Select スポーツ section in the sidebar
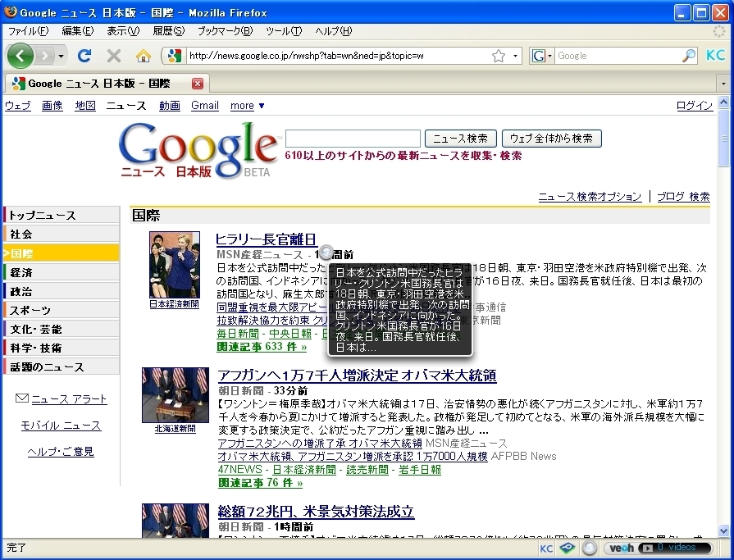The image size is (734, 560). click(x=62, y=310)
